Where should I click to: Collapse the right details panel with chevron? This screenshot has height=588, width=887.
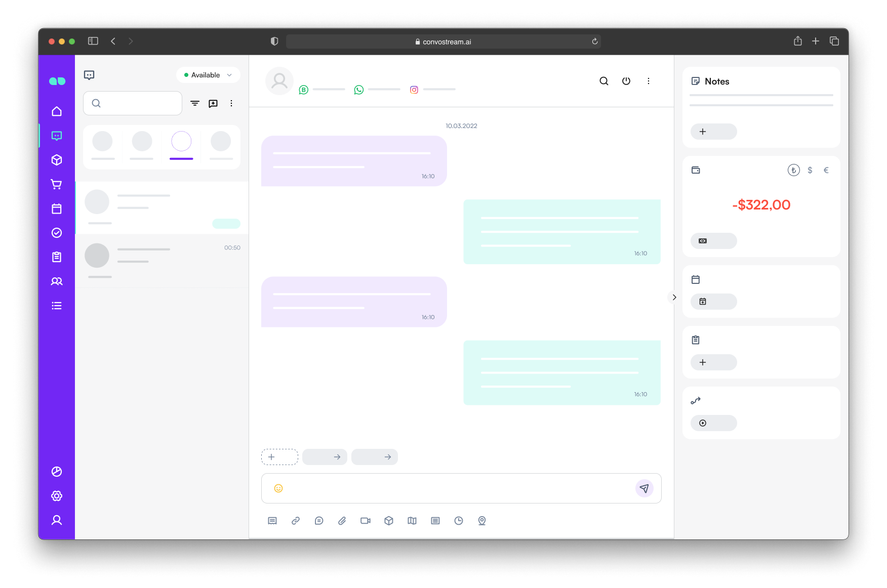[x=674, y=297]
